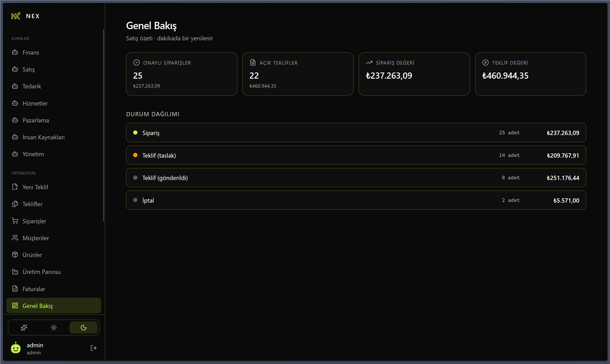Click the orange dot beside Teklif (taslak)
The height and width of the screenshot is (364, 610).
pos(135,155)
